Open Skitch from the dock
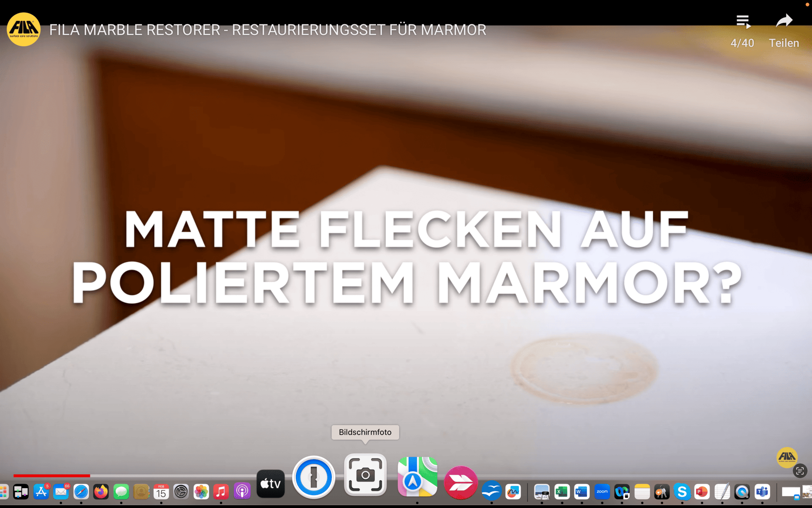 point(461,483)
